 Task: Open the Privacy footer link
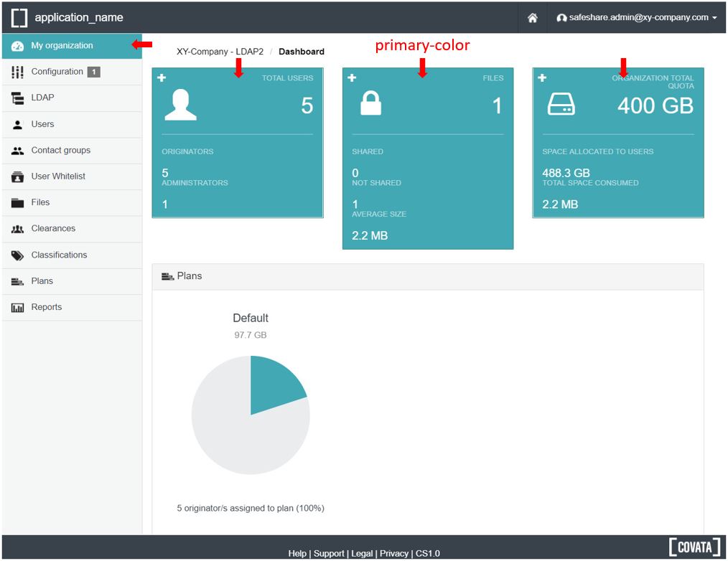pyautogui.click(x=394, y=553)
